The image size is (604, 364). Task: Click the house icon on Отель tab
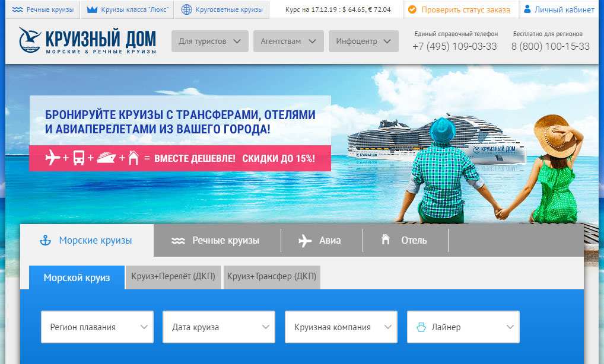coord(386,240)
